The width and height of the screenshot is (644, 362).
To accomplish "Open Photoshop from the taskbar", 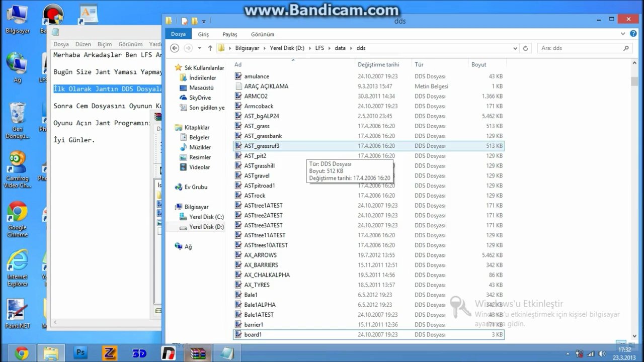I will 80,353.
